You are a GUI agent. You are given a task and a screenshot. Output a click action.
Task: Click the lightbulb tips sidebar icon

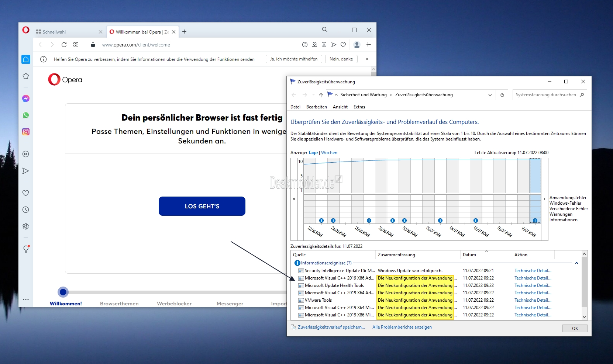26,249
